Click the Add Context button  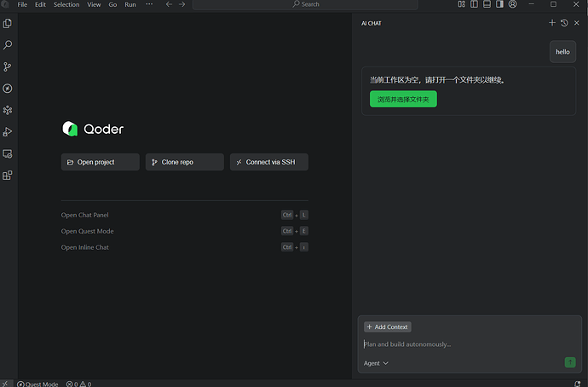(x=388, y=327)
